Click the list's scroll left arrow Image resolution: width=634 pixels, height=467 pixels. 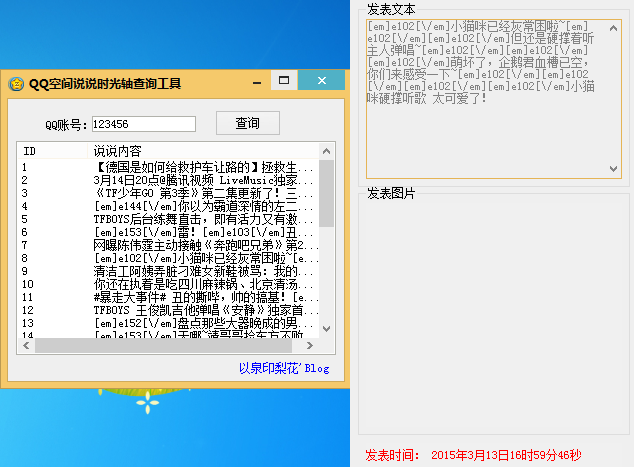(26, 345)
